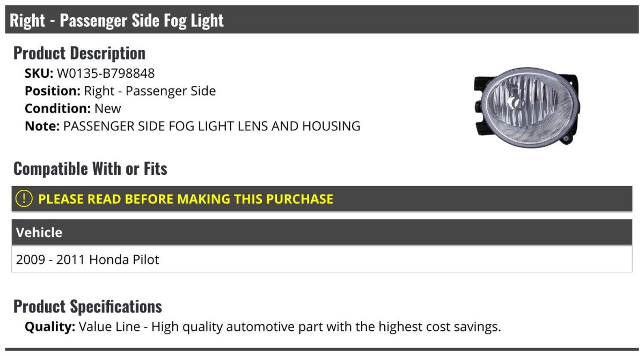Click the SKU label
Viewport: 644px width, 356px height.
(39, 73)
